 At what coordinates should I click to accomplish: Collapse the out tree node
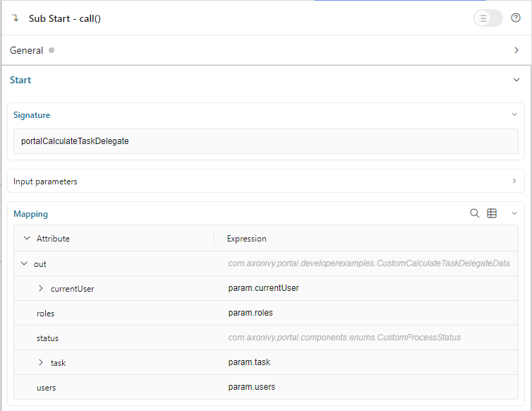pyautogui.click(x=25, y=263)
